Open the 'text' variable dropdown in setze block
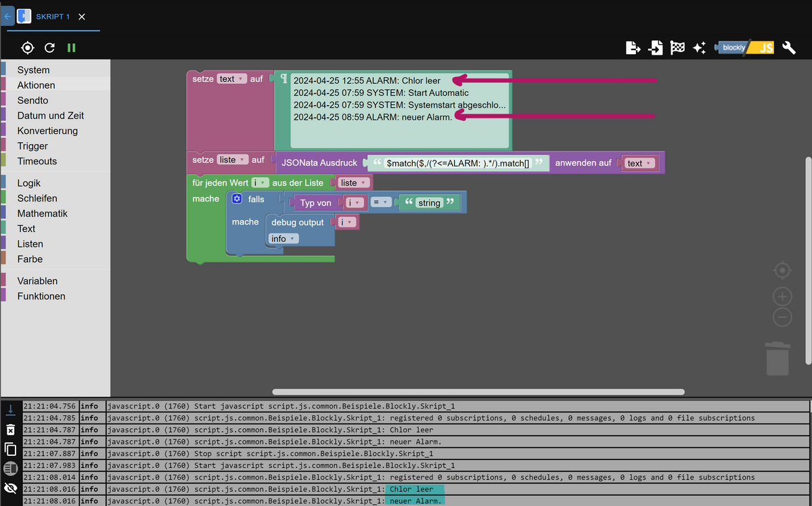 click(x=231, y=79)
